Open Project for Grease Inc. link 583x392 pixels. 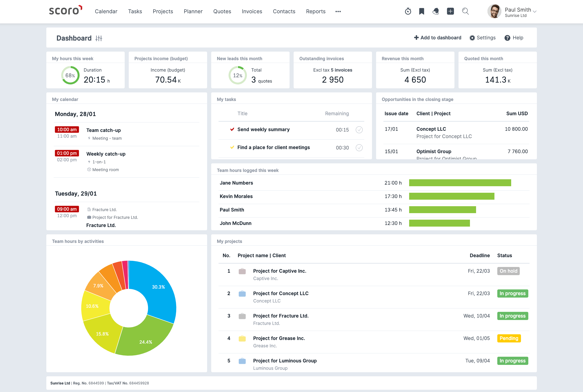(x=279, y=338)
